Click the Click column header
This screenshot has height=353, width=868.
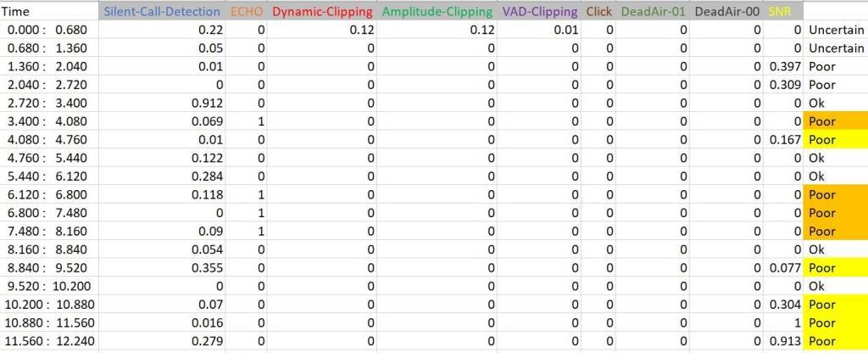coord(598,11)
